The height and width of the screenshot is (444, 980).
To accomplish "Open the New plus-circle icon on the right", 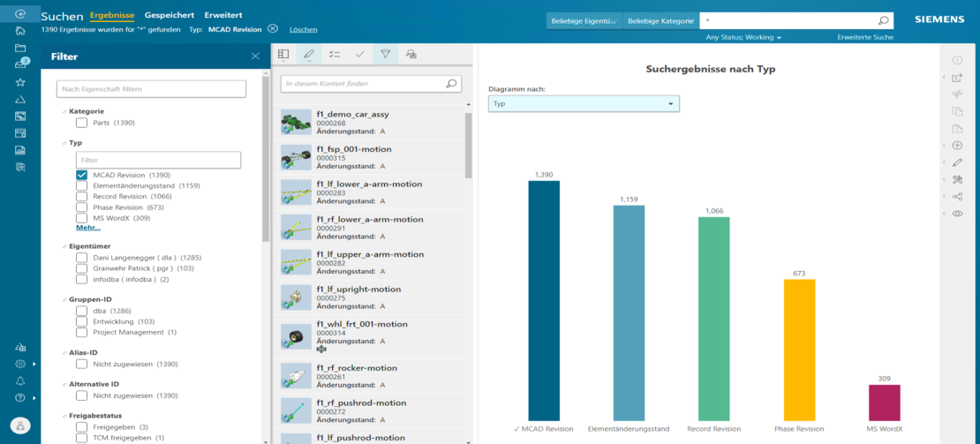I will coord(957,146).
